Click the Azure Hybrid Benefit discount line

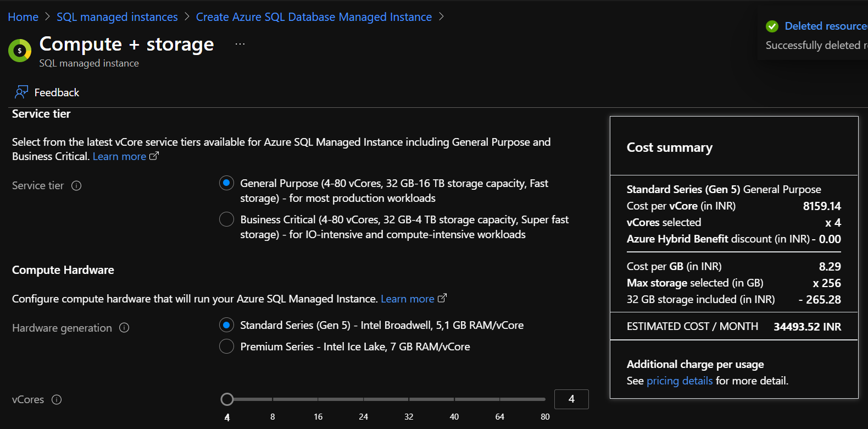[734, 239]
